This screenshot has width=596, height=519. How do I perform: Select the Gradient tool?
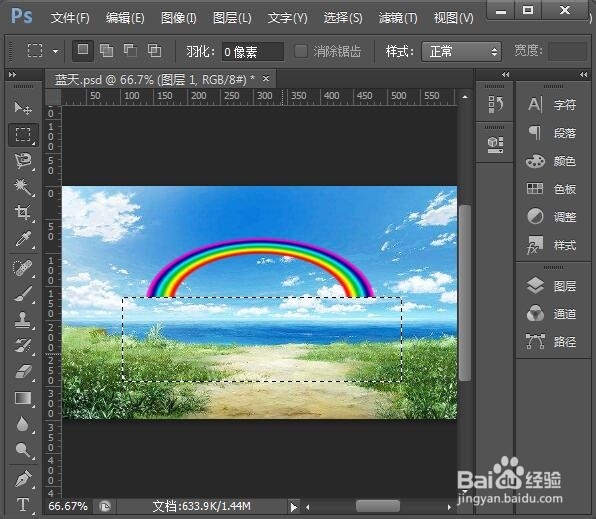pos(23,398)
